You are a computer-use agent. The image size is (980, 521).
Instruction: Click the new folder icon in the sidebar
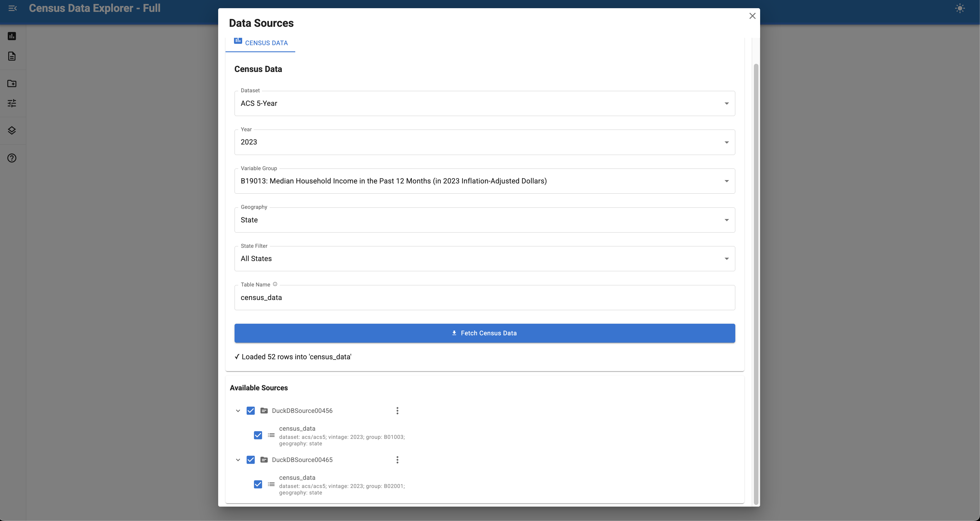[x=12, y=83]
